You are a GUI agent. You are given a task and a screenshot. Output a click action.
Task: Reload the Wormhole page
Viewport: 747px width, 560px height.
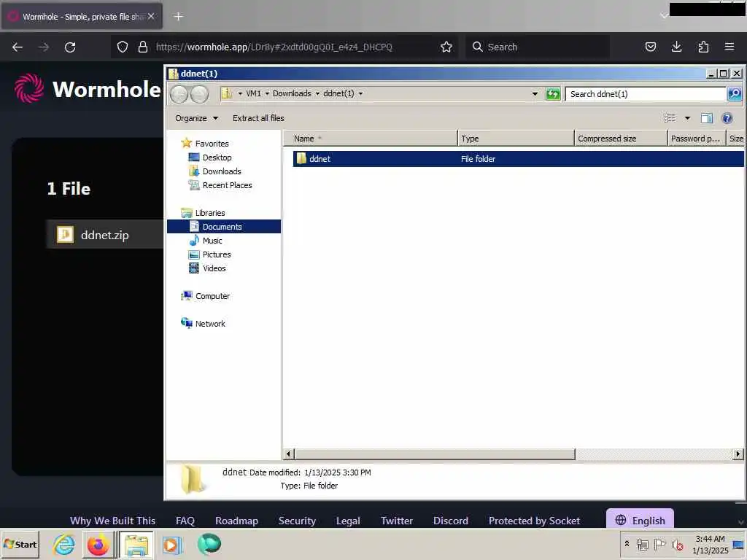click(70, 47)
